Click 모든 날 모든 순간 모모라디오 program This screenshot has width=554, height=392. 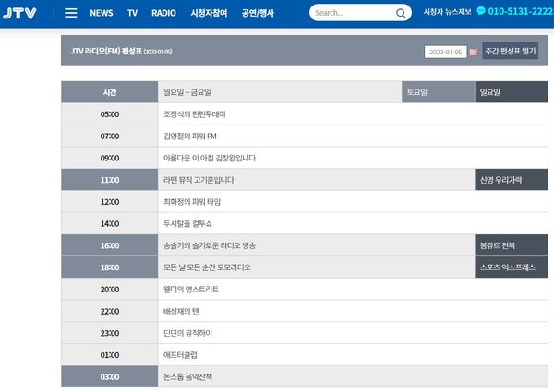click(207, 267)
